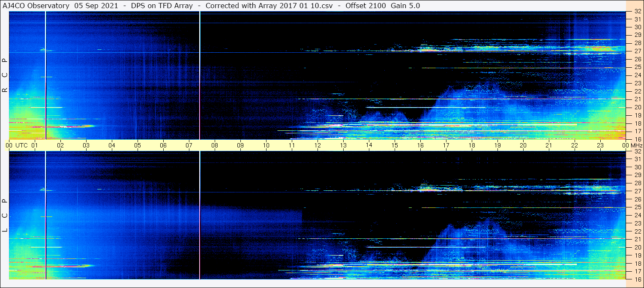The width and height of the screenshot is (644, 288).
Task: Click the 32 MHz label in RCP panel
Action: (x=637, y=12)
